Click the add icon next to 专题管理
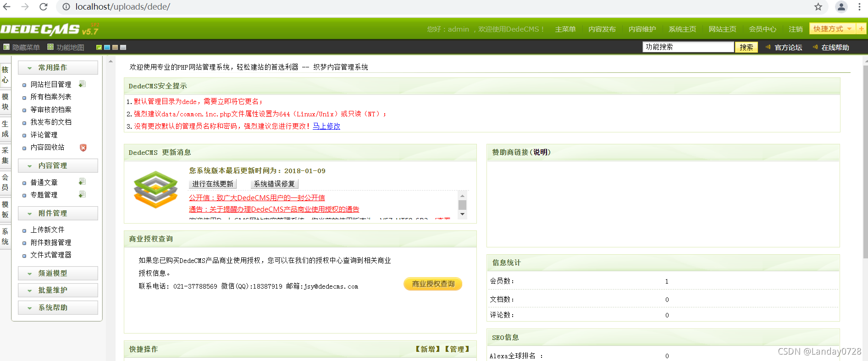The width and height of the screenshot is (868, 361). coord(82,195)
